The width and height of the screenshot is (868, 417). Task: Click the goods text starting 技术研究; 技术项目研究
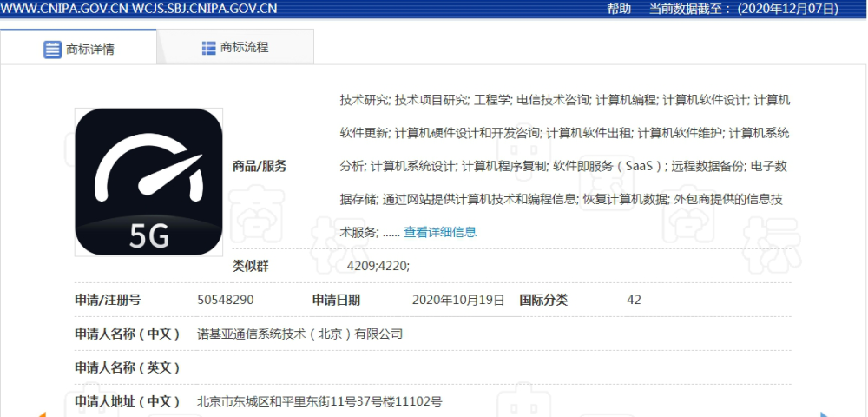565,166
